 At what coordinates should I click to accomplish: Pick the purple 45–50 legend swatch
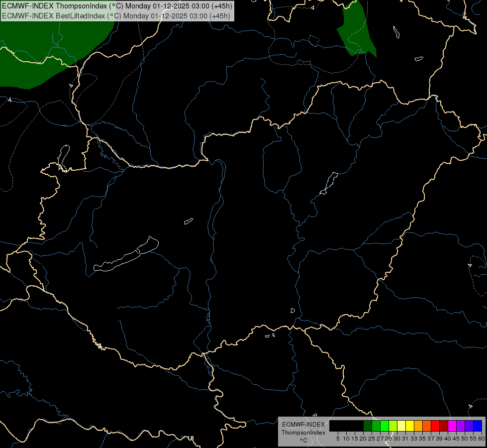[x=461, y=426]
